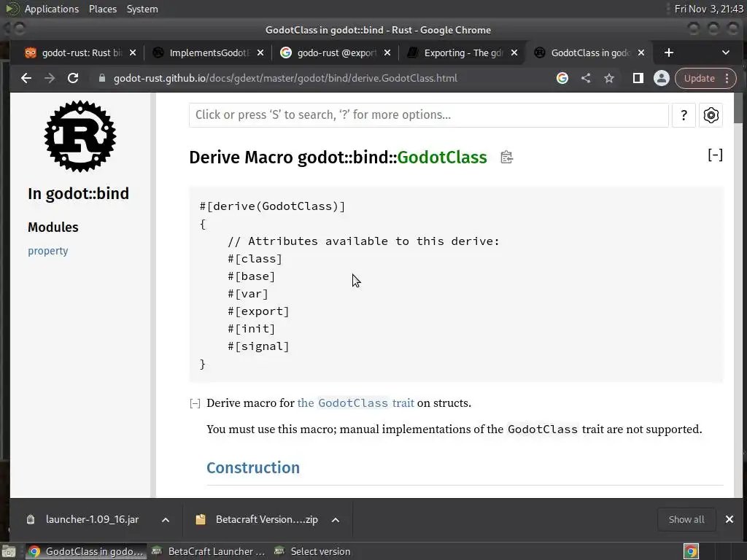This screenshot has width=747, height=560.
Task: Click Show all downloads
Action: click(686, 519)
